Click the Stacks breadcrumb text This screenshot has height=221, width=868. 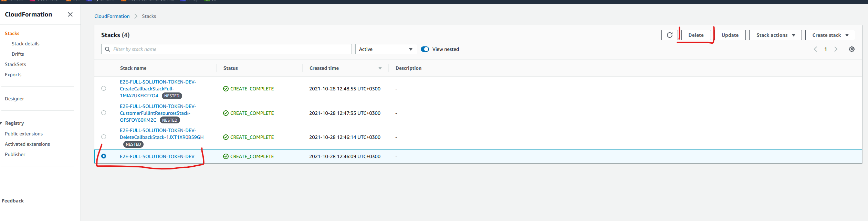click(x=149, y=16)
